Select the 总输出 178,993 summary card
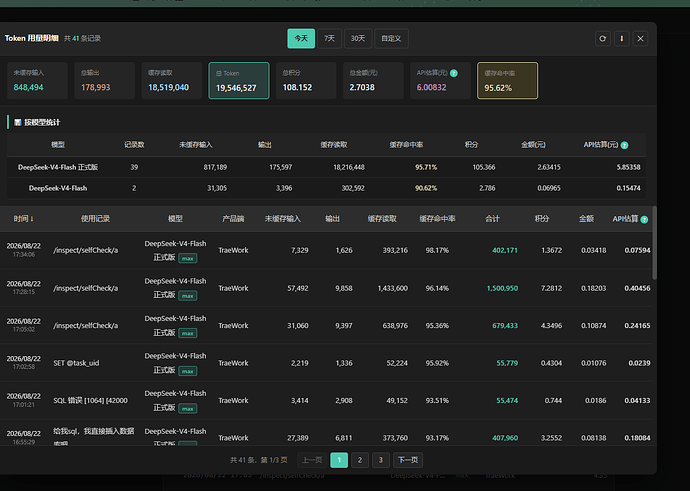This screenshot has height=491, width=690. tap(104, 81)
